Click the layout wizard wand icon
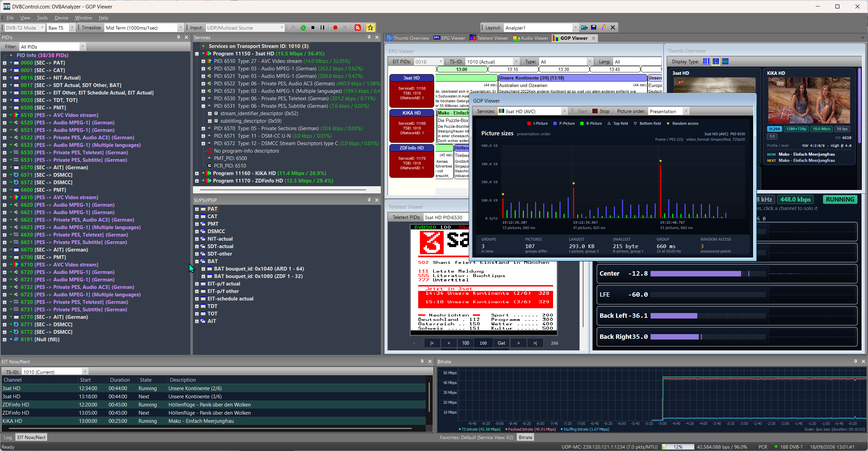868x451 pixels. 603,28
